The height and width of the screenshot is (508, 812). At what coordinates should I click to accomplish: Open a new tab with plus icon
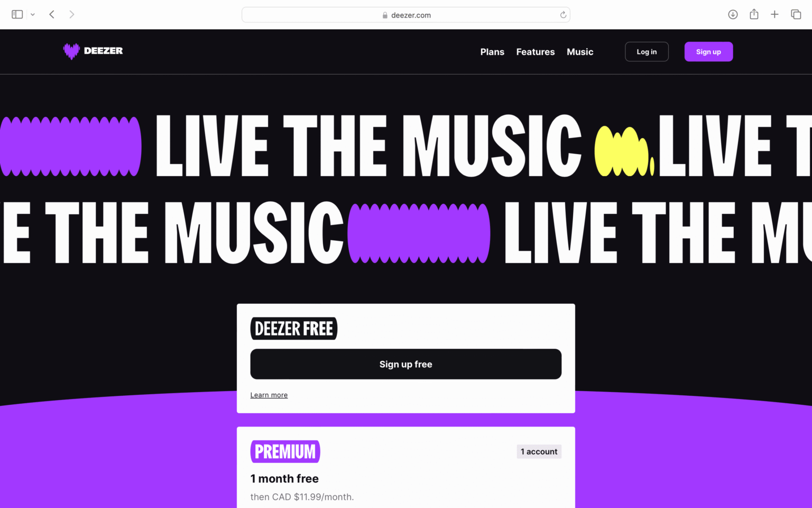pos(774,14)
